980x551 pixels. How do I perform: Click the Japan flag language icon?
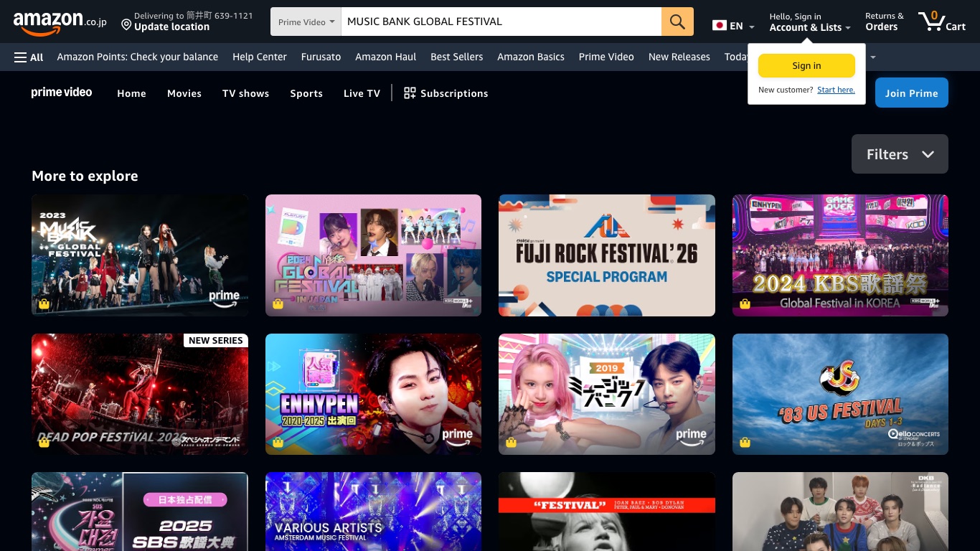point(720,26)
